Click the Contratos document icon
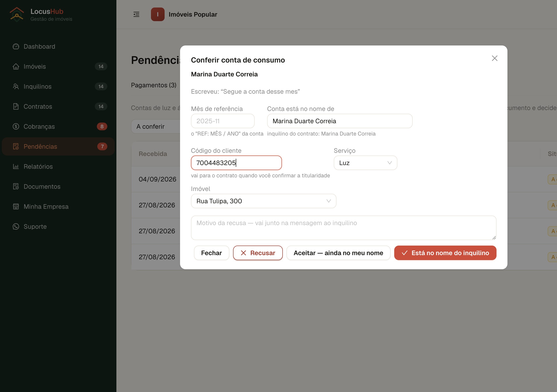Screen dimensions: 557x392 tap(16, 106)
